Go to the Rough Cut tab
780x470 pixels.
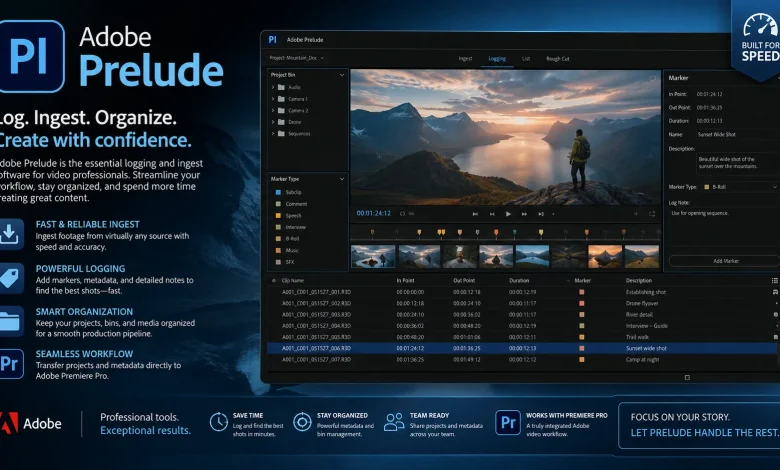point(558,59)
